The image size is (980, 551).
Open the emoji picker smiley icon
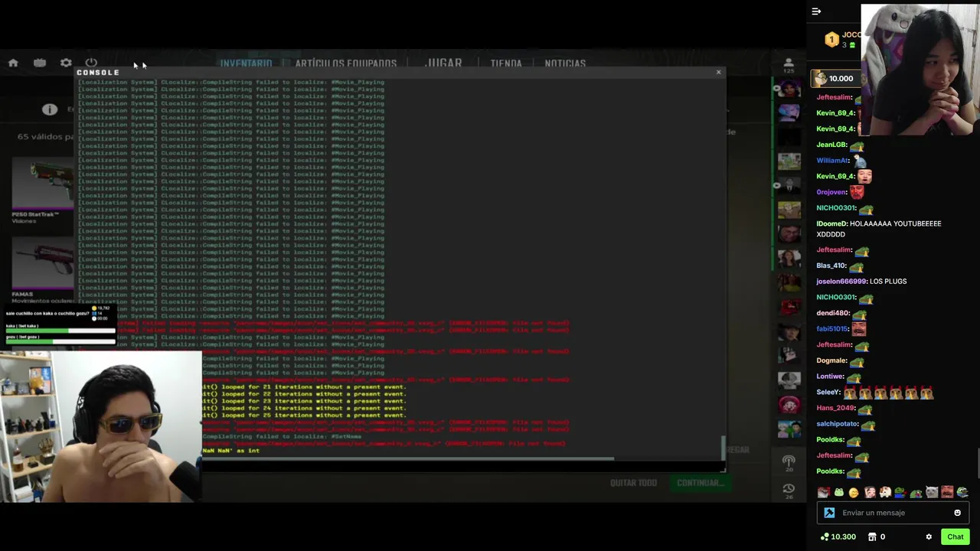[x=957, y=513]
